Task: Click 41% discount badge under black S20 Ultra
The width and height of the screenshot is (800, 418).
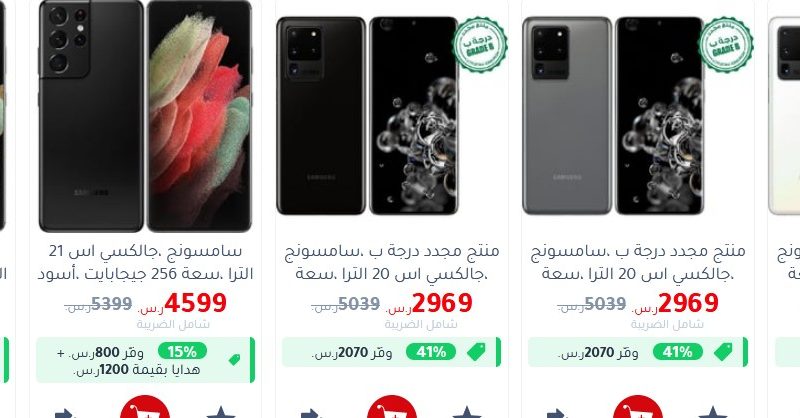Action: pyautogui.click(x=431, y=352)
